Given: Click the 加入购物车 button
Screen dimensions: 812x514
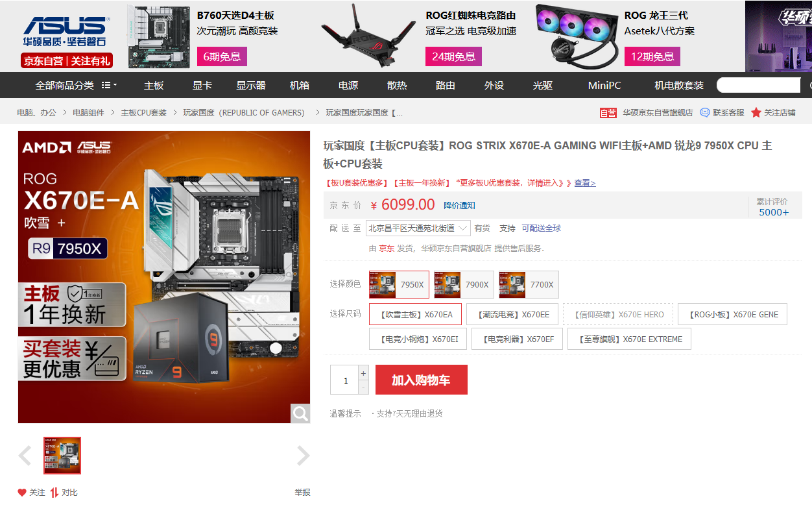Looking at the screenshot, I should point(421,380).
